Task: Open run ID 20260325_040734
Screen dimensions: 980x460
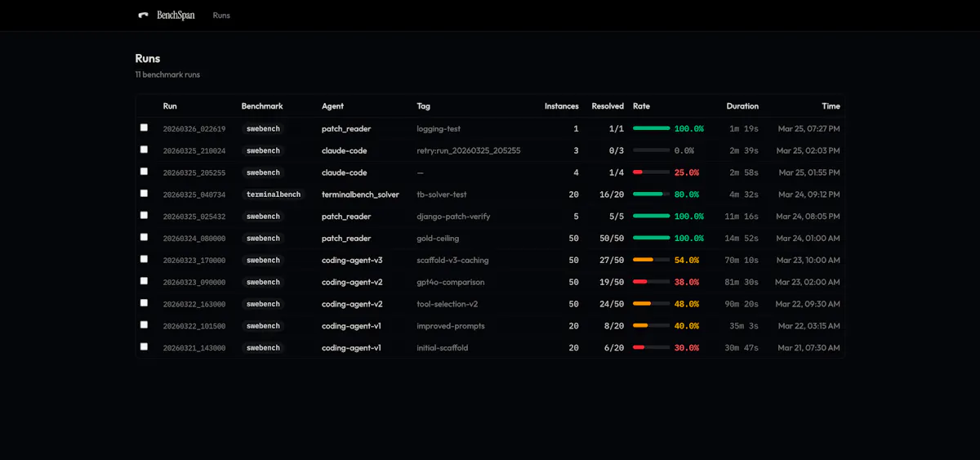Action: pos(194,194)
